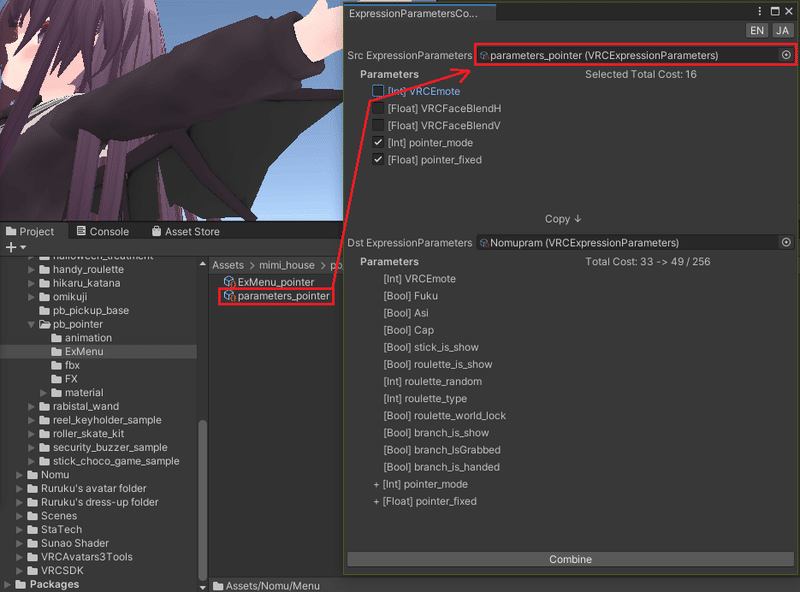Click the Src ExpressionParameters object picker circle
This screenshot has height=592, width=800.
tap(786, 55)
